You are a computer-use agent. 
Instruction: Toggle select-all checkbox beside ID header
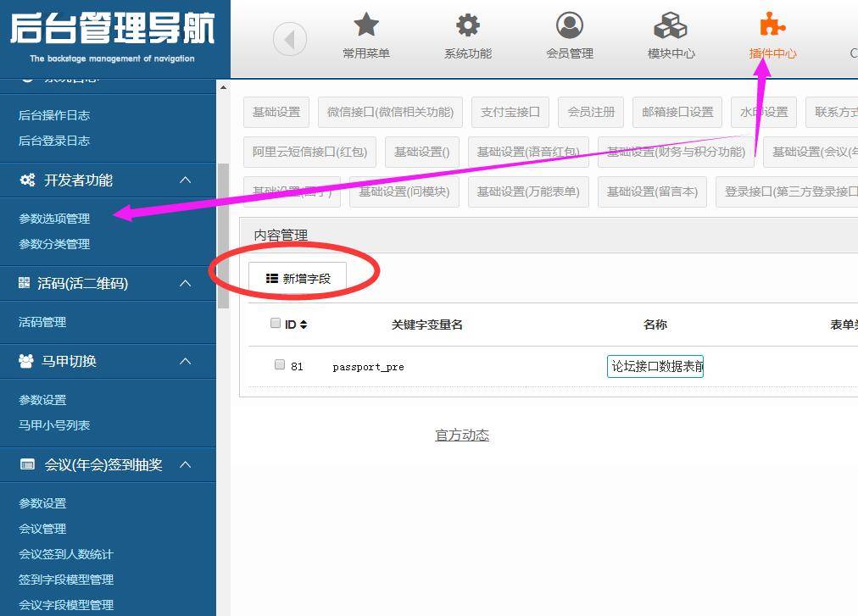tap(276, 323)
